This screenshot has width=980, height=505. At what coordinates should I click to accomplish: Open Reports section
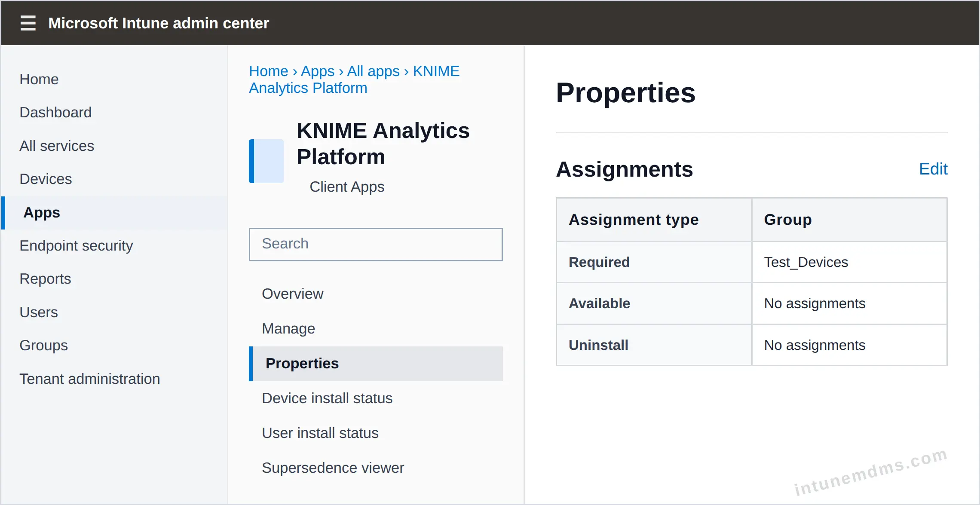(45, 279)
